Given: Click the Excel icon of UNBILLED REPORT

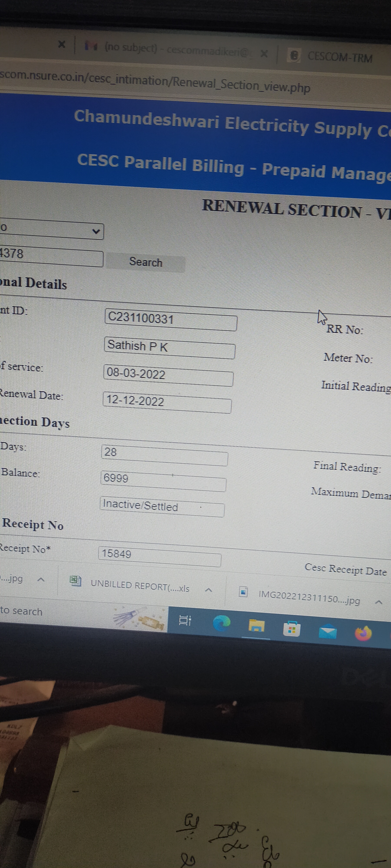Looking at the screenshot, I should tap(76, 581).
